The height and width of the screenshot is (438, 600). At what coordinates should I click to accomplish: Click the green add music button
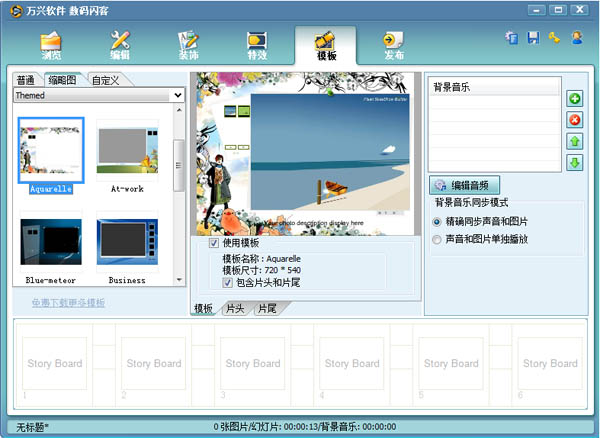tap(575, 99)
